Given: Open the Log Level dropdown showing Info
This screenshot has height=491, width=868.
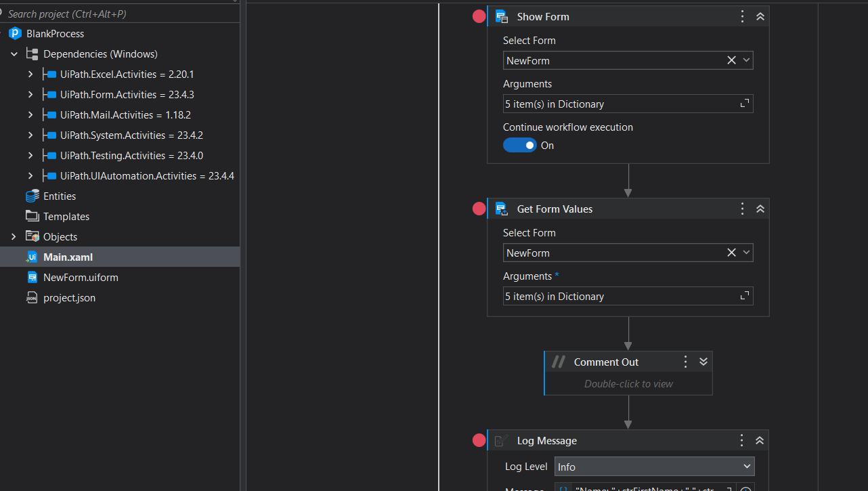Looking at the screenshot, I should point(654,467).
